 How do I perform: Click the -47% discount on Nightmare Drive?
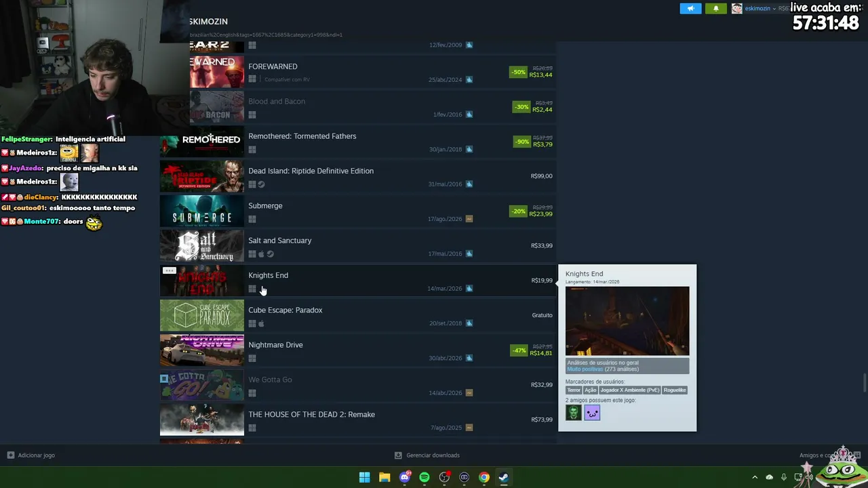tap(518, 350)
